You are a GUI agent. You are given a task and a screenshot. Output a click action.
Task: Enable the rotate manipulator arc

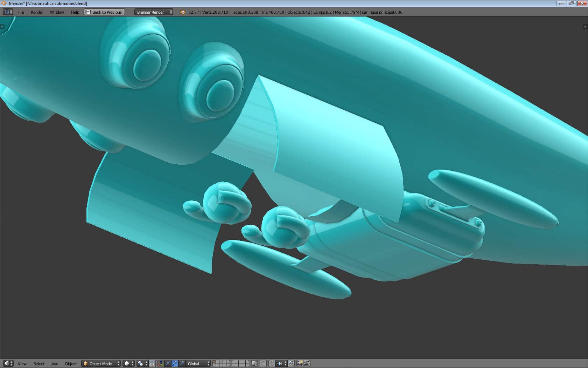[x=175, y=363]
